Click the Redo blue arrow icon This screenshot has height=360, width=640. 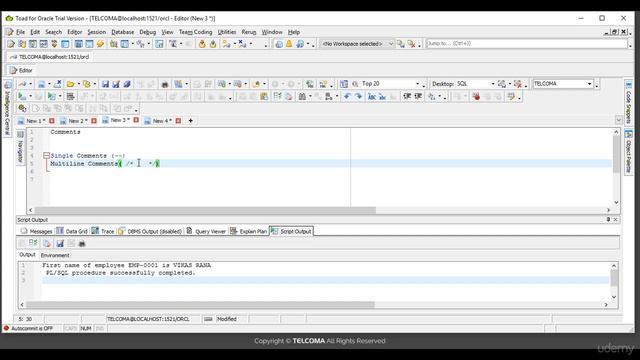point(358,96)
